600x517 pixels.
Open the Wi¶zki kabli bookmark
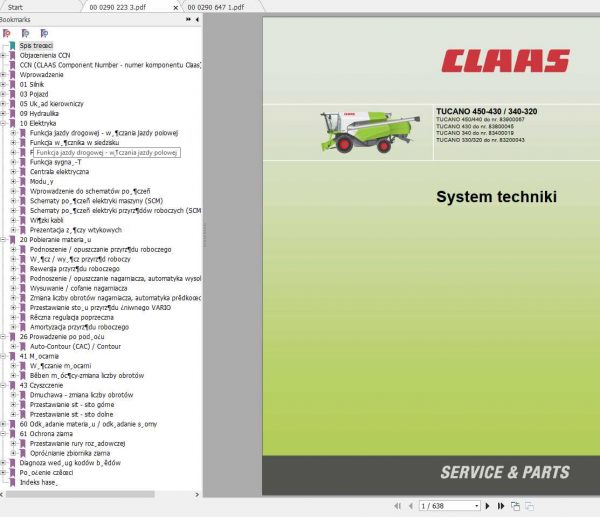47,220
